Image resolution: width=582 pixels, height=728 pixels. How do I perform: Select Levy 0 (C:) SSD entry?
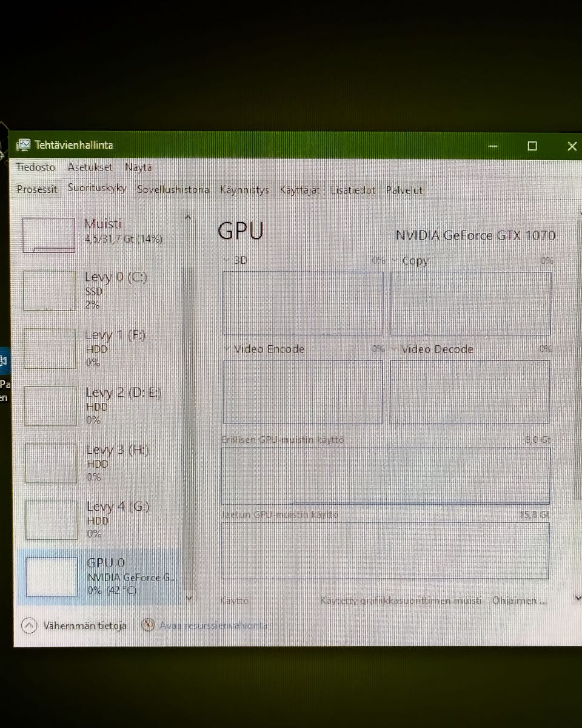(100, 290)
